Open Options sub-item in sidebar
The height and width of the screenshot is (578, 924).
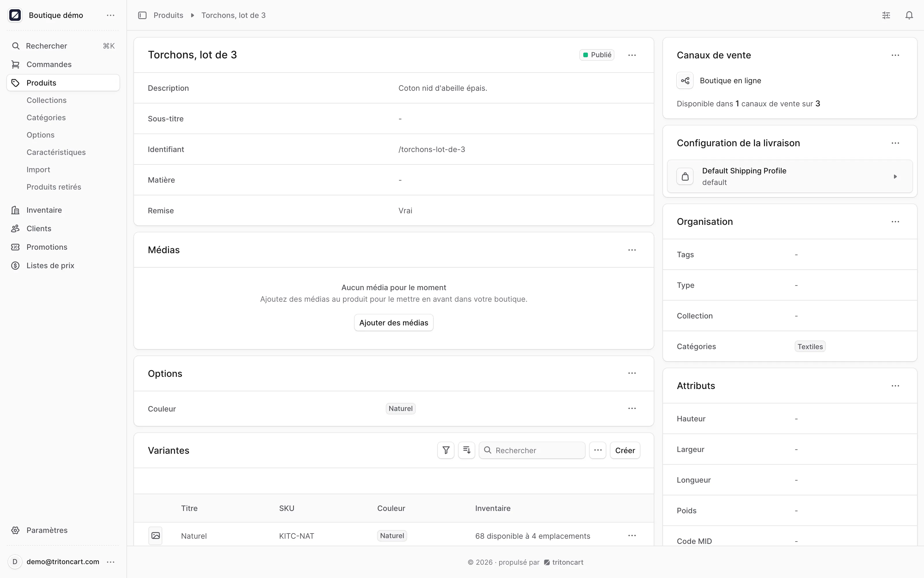click(40, 135)
